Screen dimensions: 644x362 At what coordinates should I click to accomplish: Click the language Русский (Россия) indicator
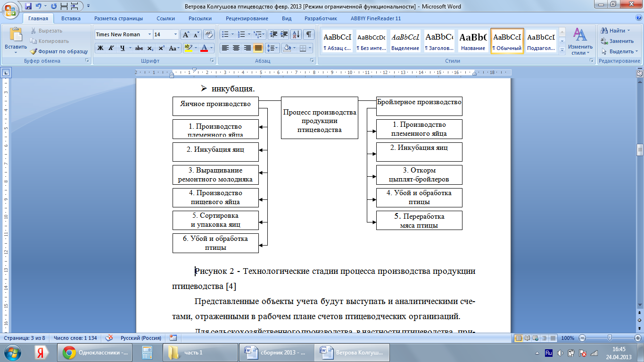pos(141,338)
